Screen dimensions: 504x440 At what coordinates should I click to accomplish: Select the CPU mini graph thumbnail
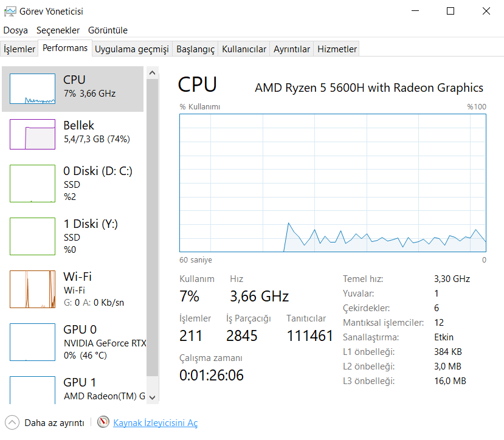click(33, 89)
